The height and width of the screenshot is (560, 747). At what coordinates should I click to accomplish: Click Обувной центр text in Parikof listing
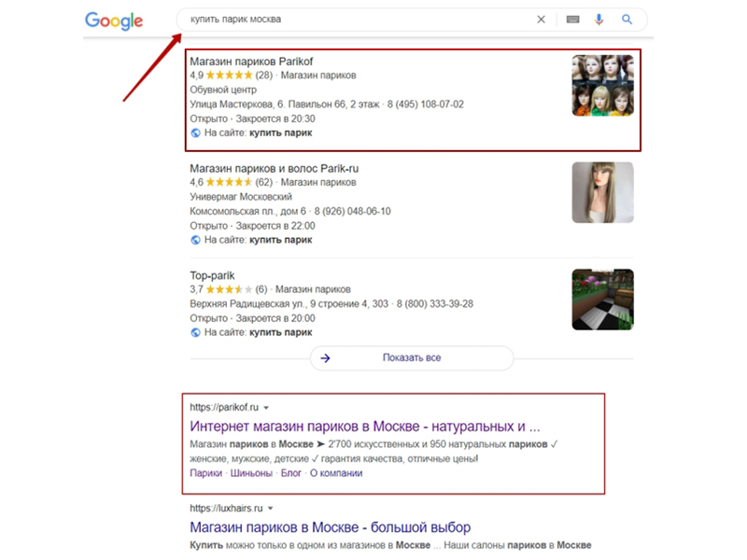(223, 90)
